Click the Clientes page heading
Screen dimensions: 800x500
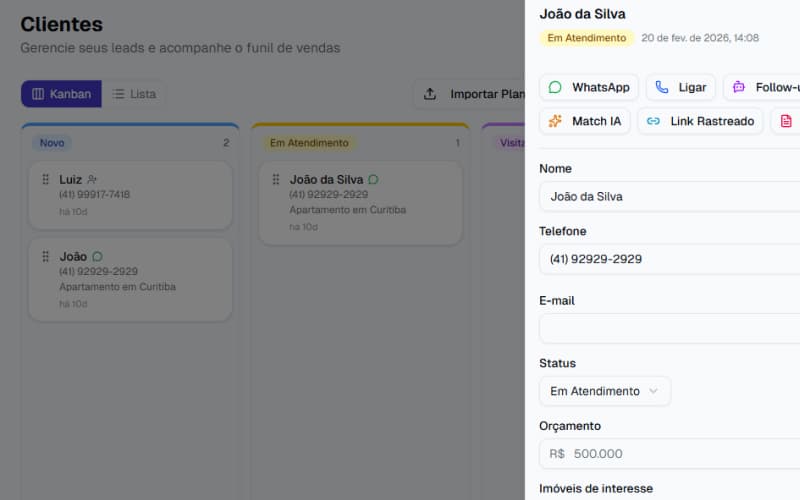(x=62, y=24)
